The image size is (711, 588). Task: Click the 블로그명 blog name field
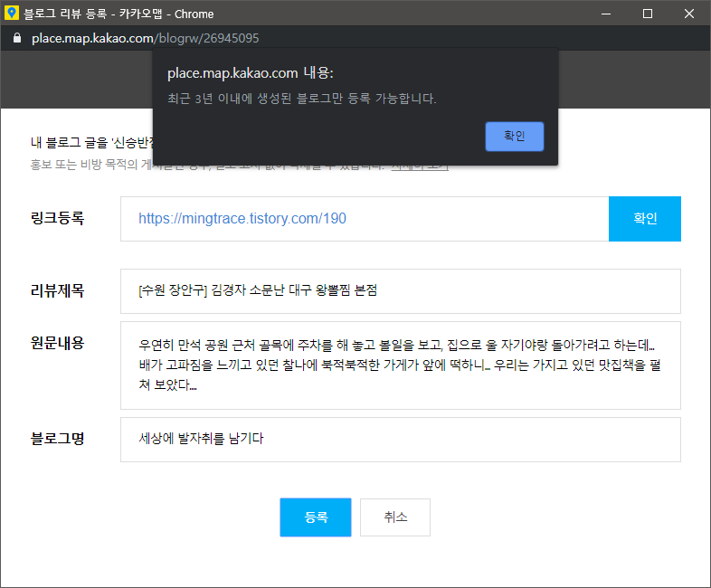[401, 440]
